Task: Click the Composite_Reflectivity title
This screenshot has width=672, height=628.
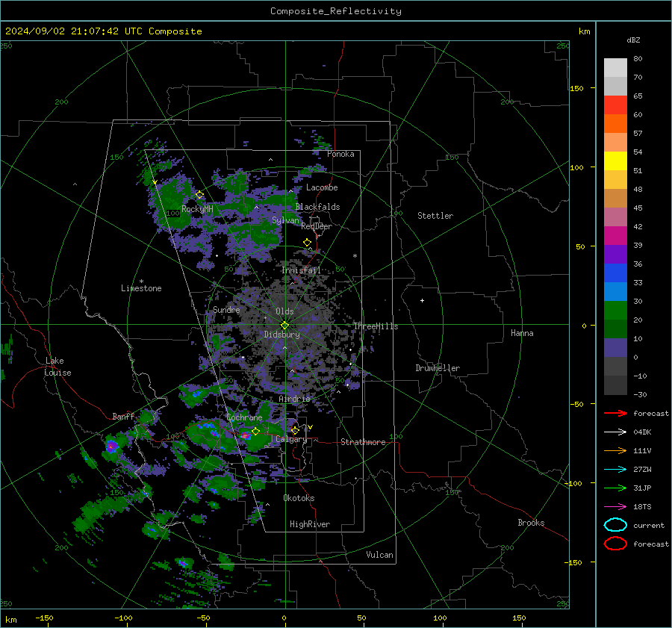Action: [x=336, y=11]
